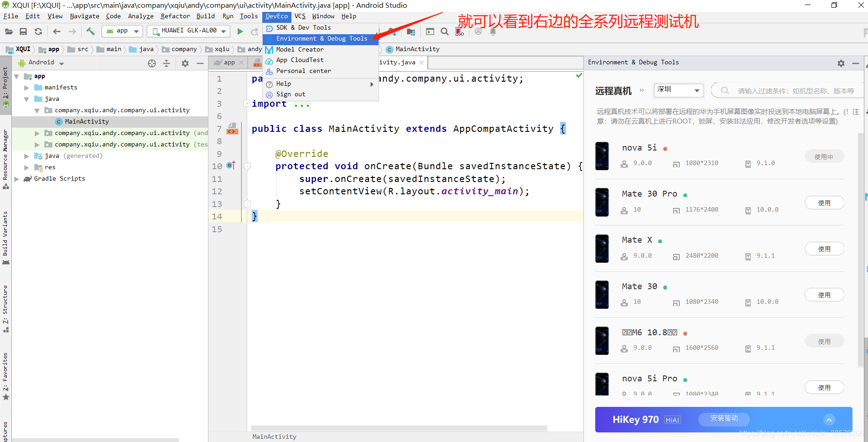Click the Sync/refresh toolbar icon

pos(38,31)
